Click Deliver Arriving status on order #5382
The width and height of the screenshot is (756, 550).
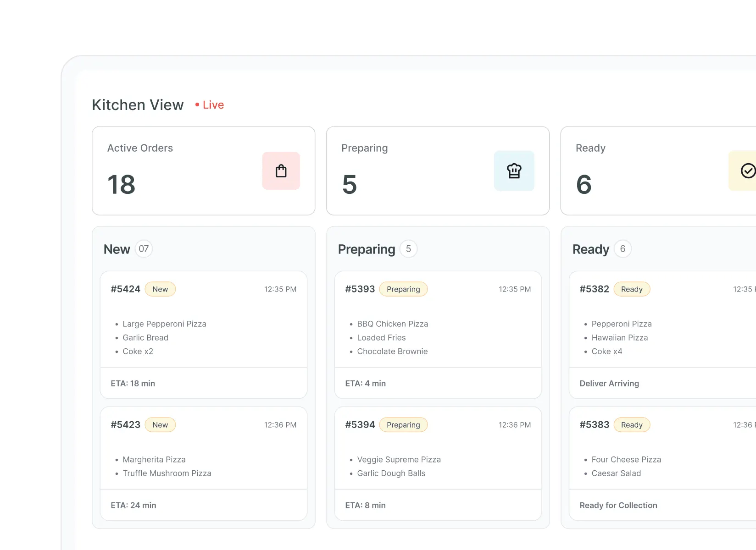pyautogui.click(x=609, y=384)
